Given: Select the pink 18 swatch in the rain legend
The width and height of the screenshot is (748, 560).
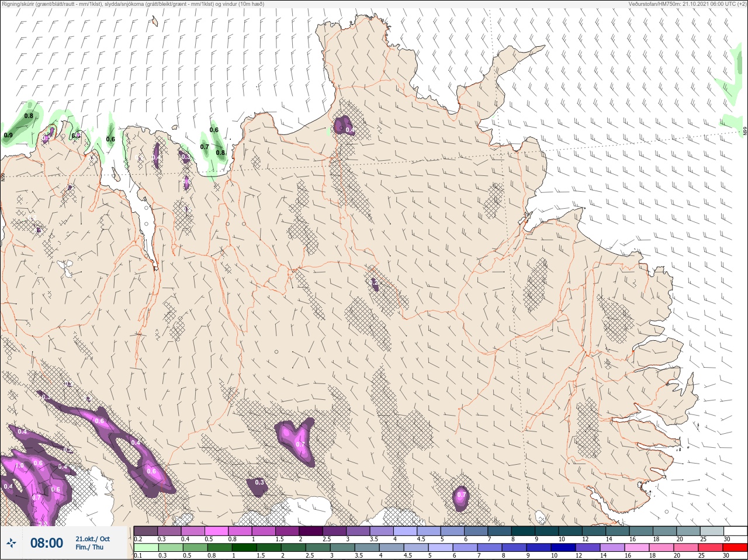Looking at the screenshot, I should click(662, 548).
